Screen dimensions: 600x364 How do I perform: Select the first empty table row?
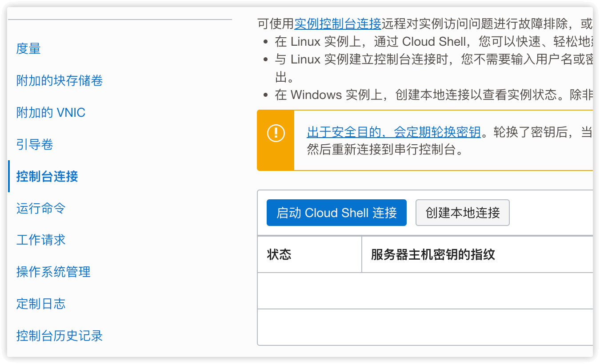[x=425, y=291]
